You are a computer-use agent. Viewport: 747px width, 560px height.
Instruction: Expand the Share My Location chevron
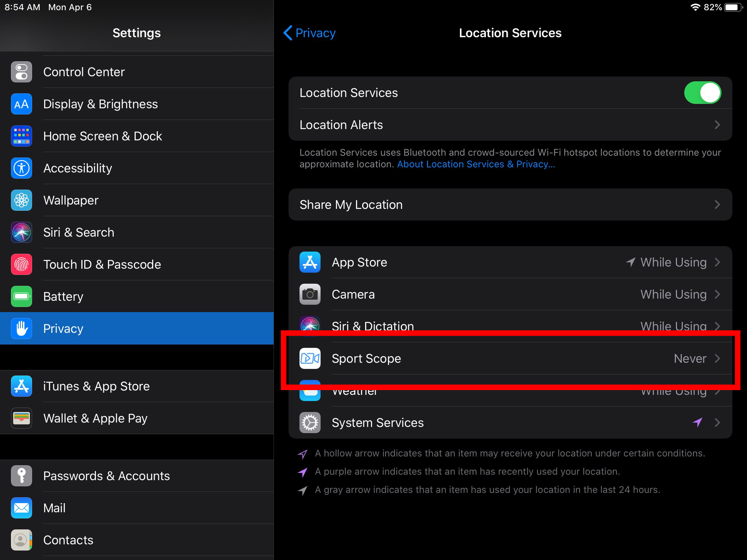(x=717, y=205)
